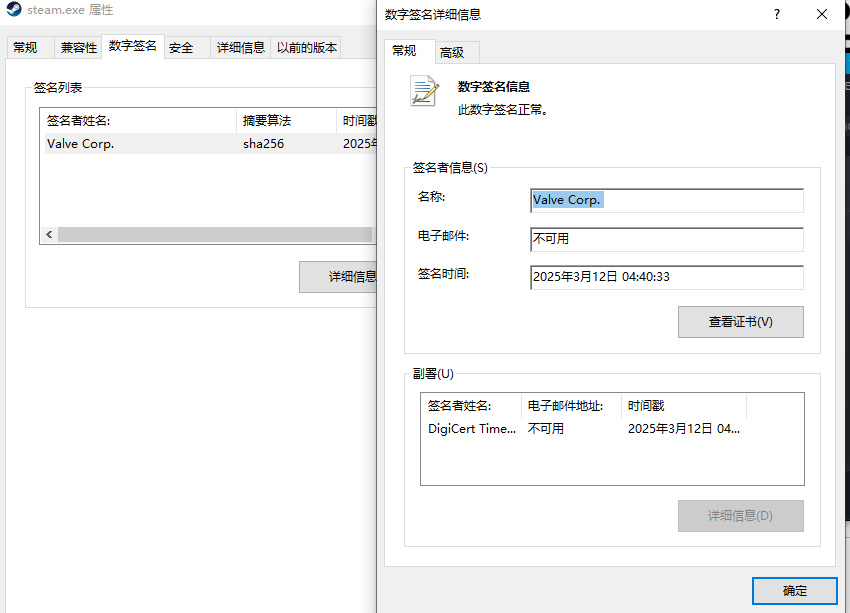The width and height of the screenshot is (850, 613).
Task: Click the signature list left scroll arrow
Action: (49, 234)
